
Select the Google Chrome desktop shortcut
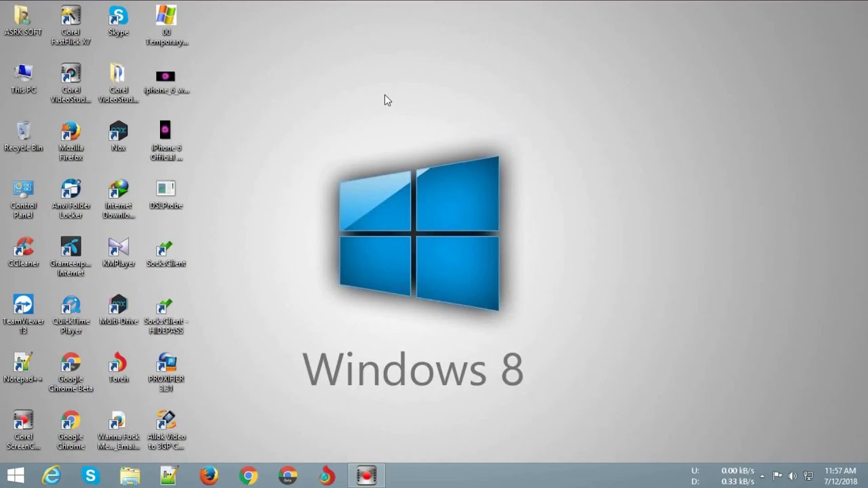point(71,430)
